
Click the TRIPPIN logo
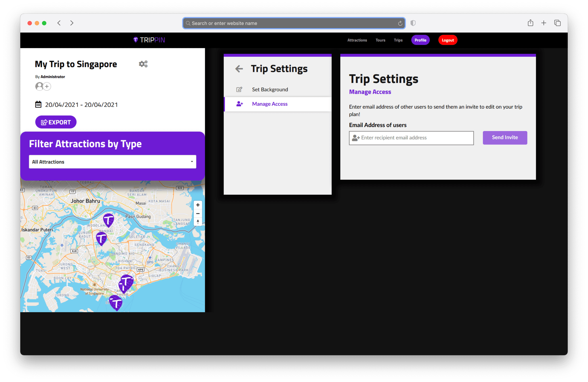pyautogui.click(x=149, y=40)
